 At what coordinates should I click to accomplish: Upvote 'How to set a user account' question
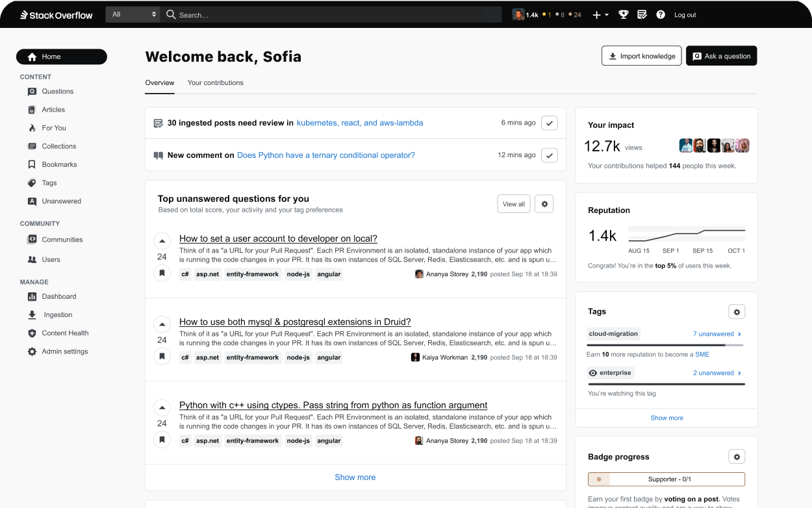tap(162, 241)
